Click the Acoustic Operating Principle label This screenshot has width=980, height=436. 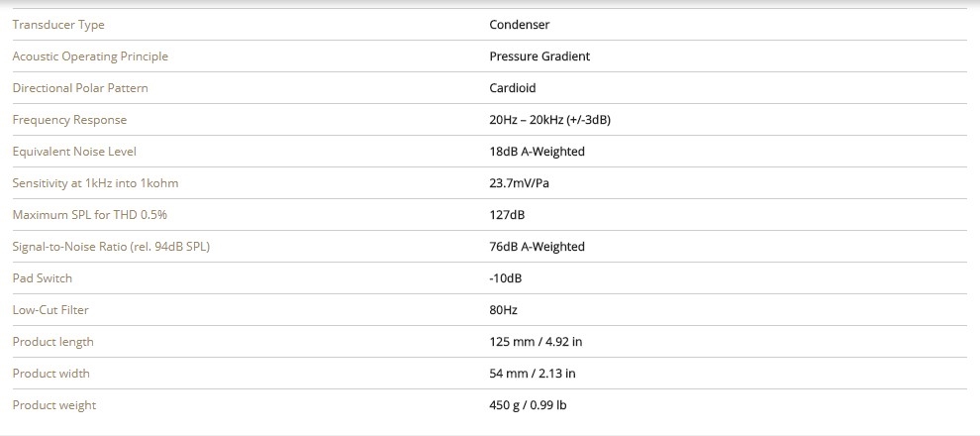[x=90, y=56]
